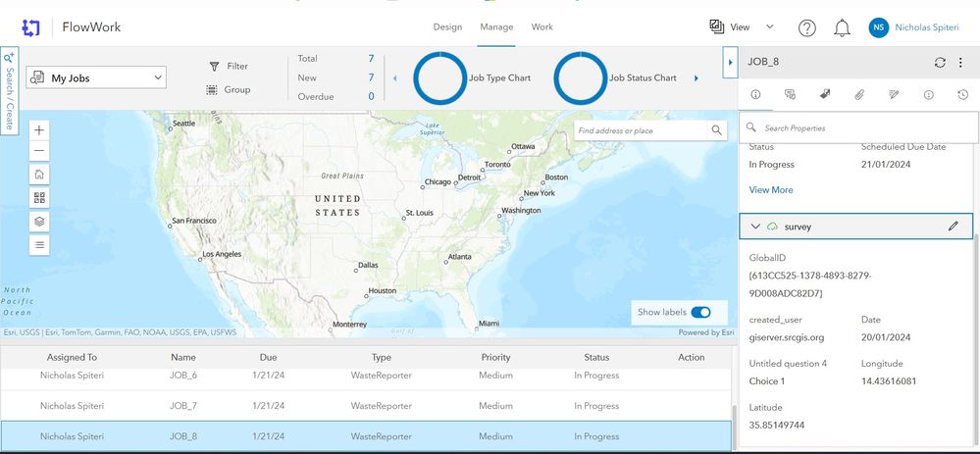Screen dimensions: 980x454
Task: Reset map to home extent
Action: pyautogui.click(x=39, y=175)
